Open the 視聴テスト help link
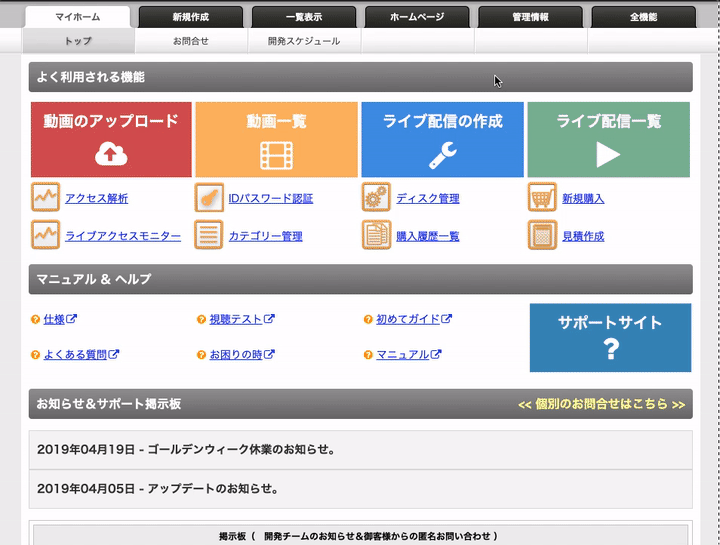This screenshot has height=545, width=720. coord(242,319)
